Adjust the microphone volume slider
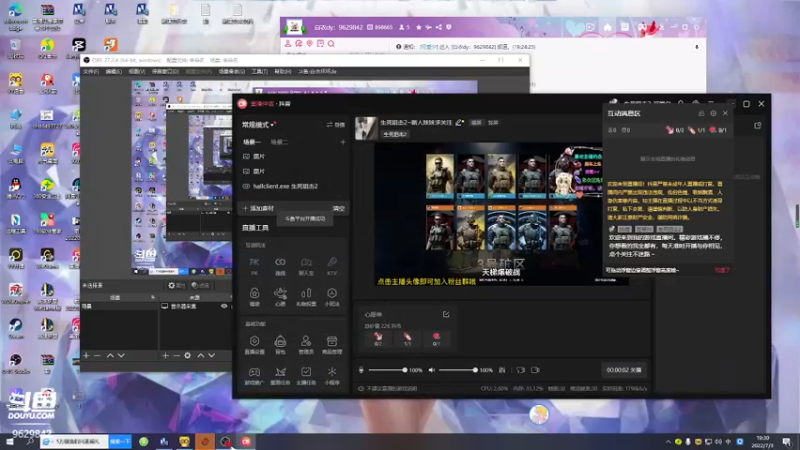Screen dimensions: 800x450 (x=388, y=370)
